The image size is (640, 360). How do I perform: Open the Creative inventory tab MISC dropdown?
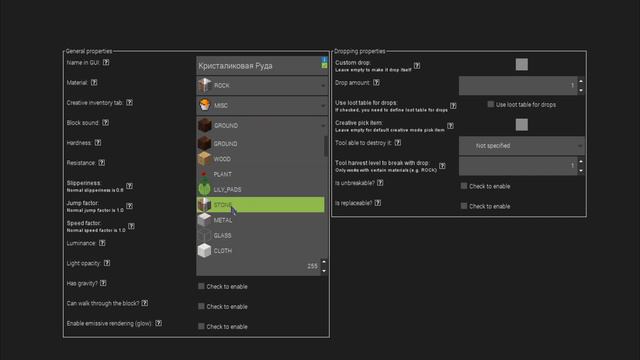[x=262, y=106]
